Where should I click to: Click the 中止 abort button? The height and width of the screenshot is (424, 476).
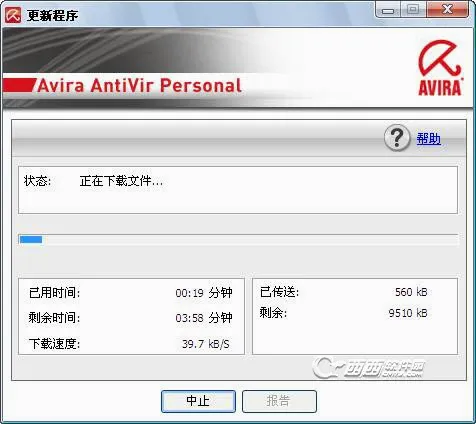tap(198, 401)
